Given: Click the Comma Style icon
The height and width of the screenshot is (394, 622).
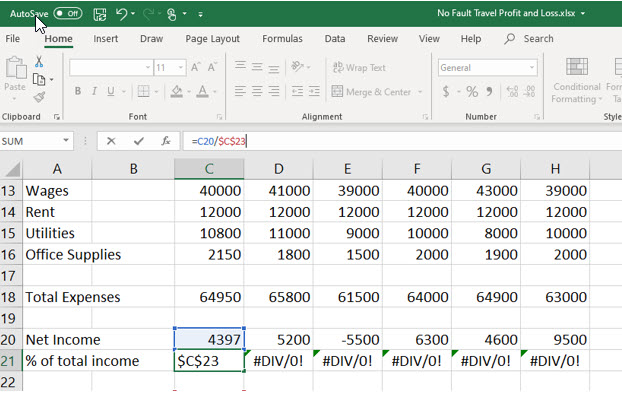Looking at the screenshot, I should pyautogui.click(x=489, y=92).
